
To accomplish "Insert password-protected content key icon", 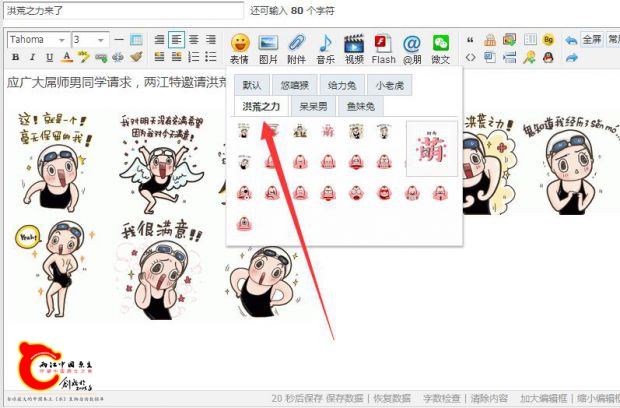I will pyautogui.click(x=529, y=57).
